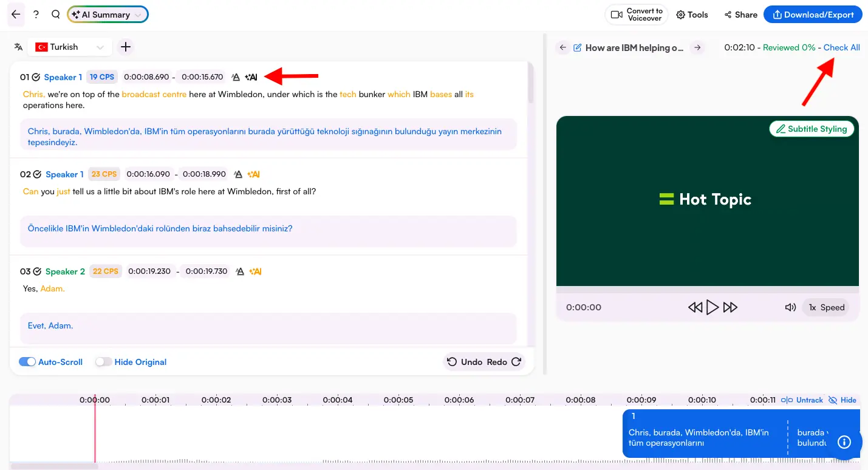
Task: Mark subtitle 02 as reviewed
Action: point(37,174)
